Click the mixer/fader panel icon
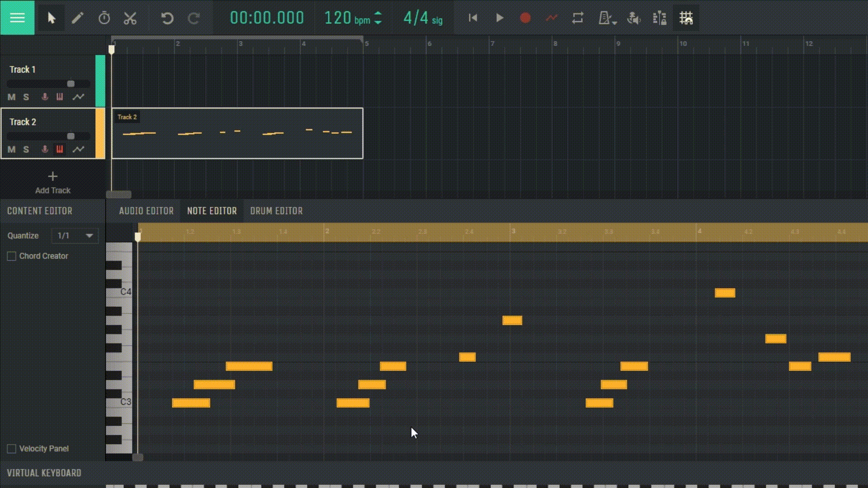Image resolution: width=868 pixels, height=488 pixels. coord(659,18)
